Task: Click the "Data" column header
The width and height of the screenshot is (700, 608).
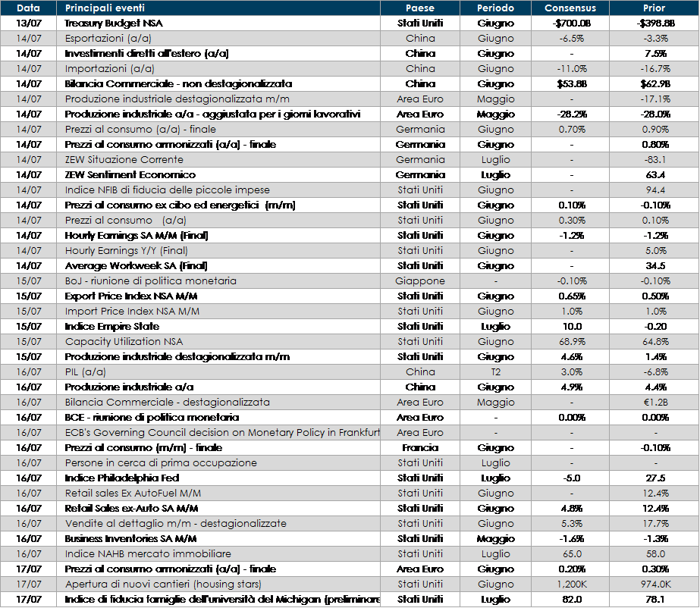Action: (28, 8)
